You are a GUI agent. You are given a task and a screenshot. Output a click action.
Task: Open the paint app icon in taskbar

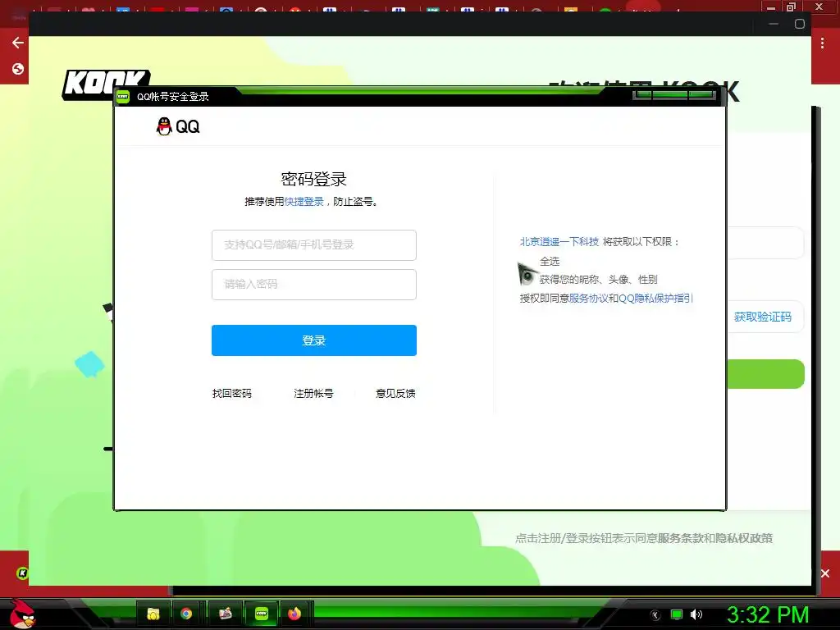click(x=225, y=614)
